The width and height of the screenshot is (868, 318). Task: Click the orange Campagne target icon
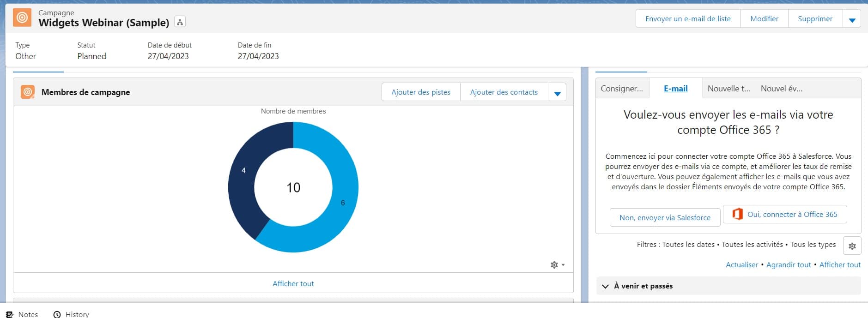pos(22,18)
